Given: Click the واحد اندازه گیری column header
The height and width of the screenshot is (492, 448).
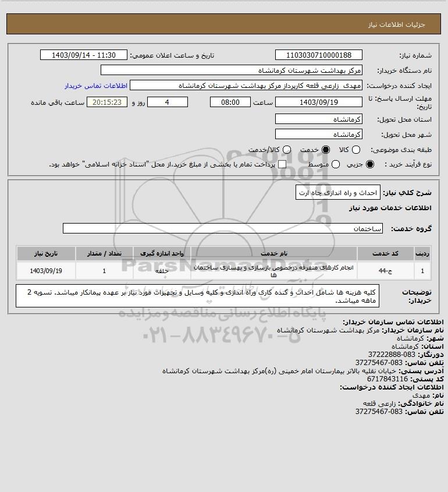Looking at the screenshot, I should coord(162,253).
